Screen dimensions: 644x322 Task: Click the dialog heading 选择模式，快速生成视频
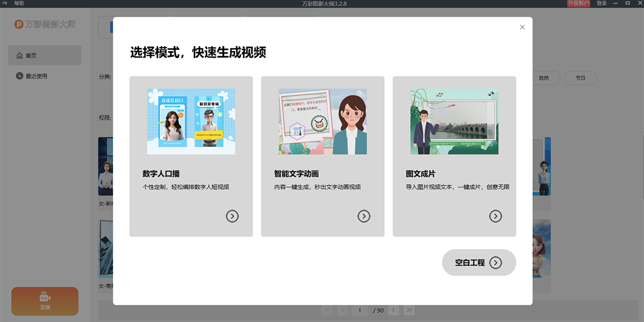198,53
